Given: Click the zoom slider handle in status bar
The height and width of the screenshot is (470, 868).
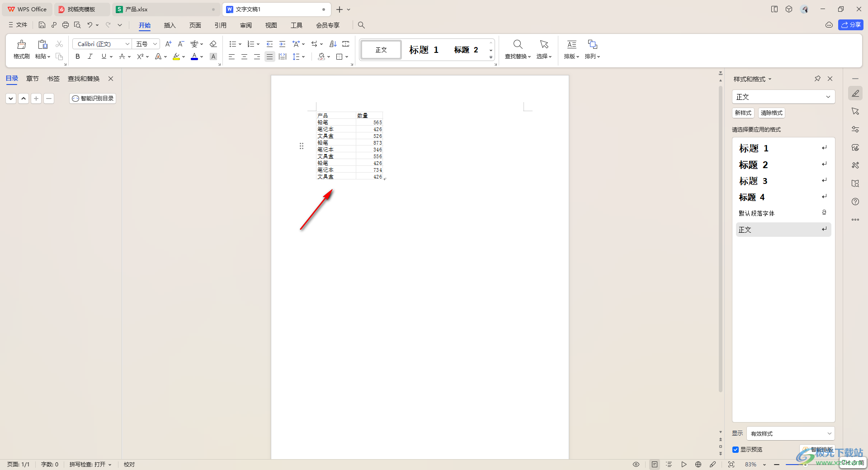Looking at the screenshot, I should [x=805, y=465].
